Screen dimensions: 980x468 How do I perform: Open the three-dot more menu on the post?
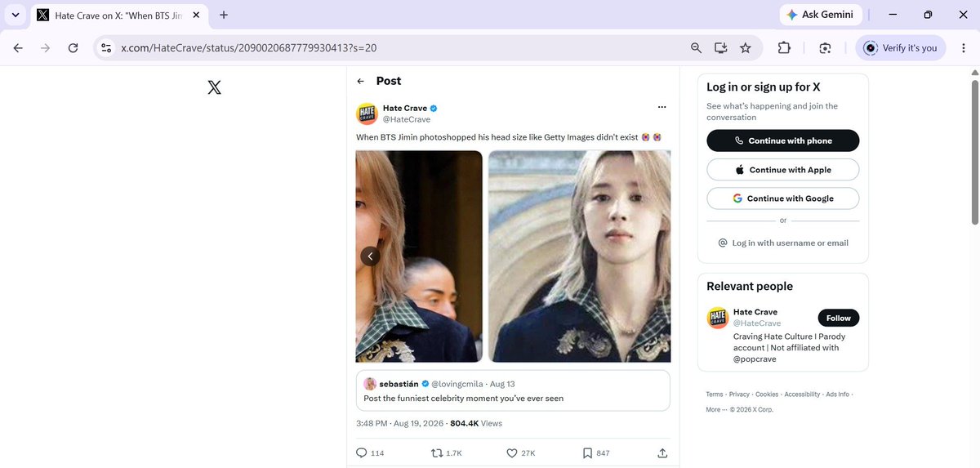(661, 107)
